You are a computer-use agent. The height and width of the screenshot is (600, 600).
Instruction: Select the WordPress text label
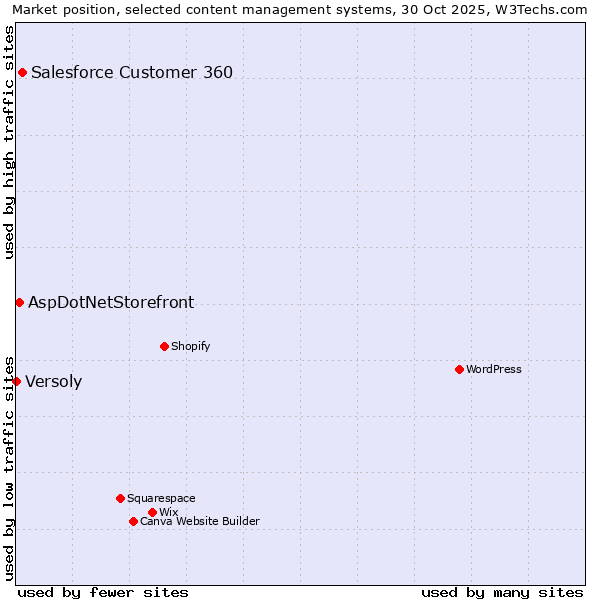pos(494,369)
